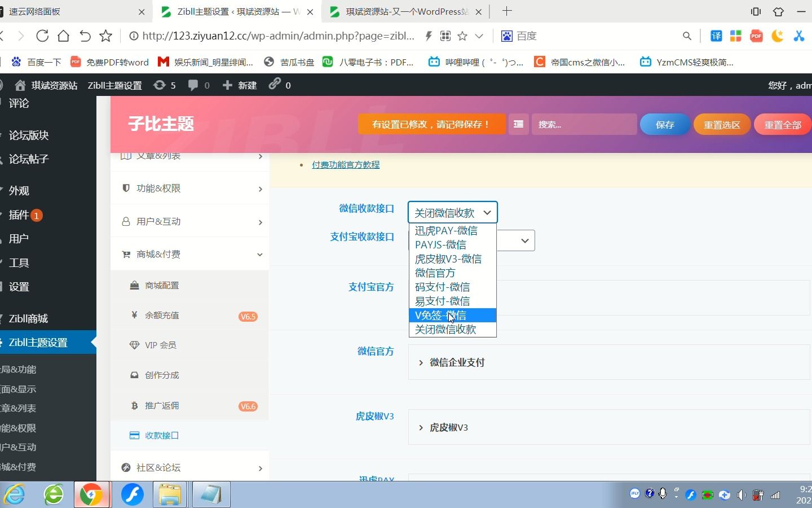Open the 支付宝收款接口 dropdown arrow
This screenshot has height=508, width=812.
[x=524, y=241]
